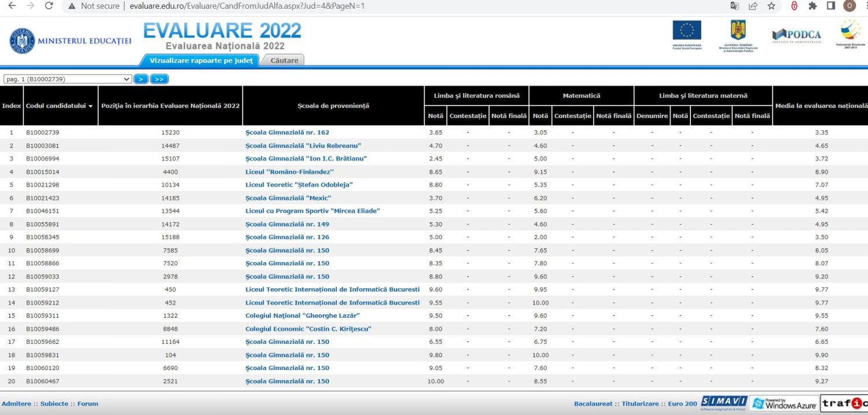The width and height of the screenshot is (868, 415).
Task: Click the Powered by Windows Azure badge
Action: click(784, 402)
